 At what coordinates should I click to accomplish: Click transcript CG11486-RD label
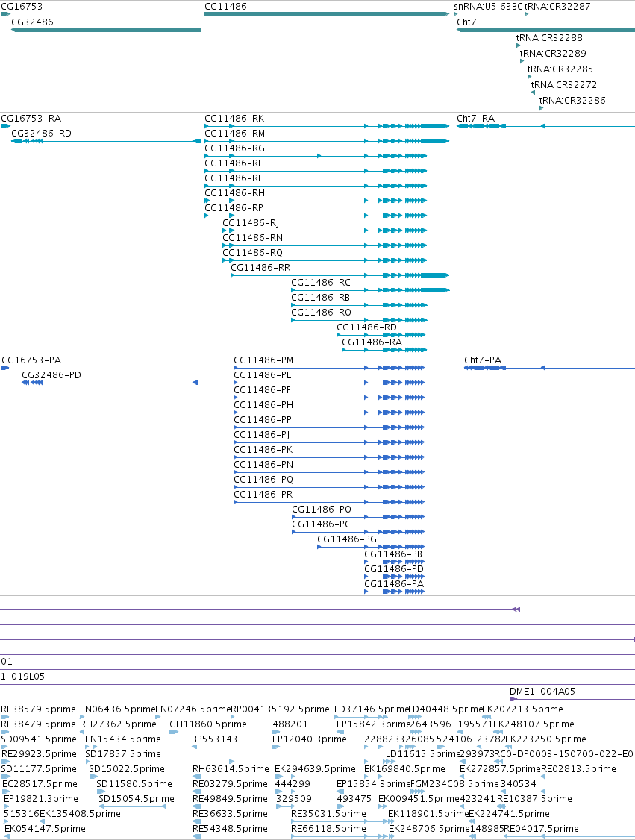point(367,327)
